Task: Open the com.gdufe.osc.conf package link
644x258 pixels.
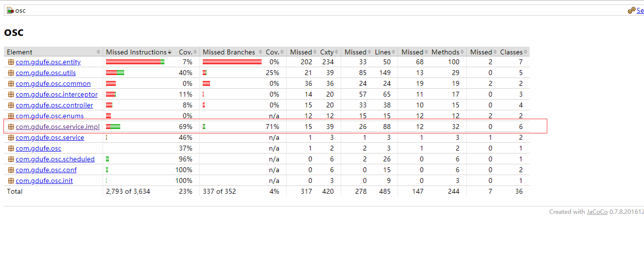Action: pos(46,170)
